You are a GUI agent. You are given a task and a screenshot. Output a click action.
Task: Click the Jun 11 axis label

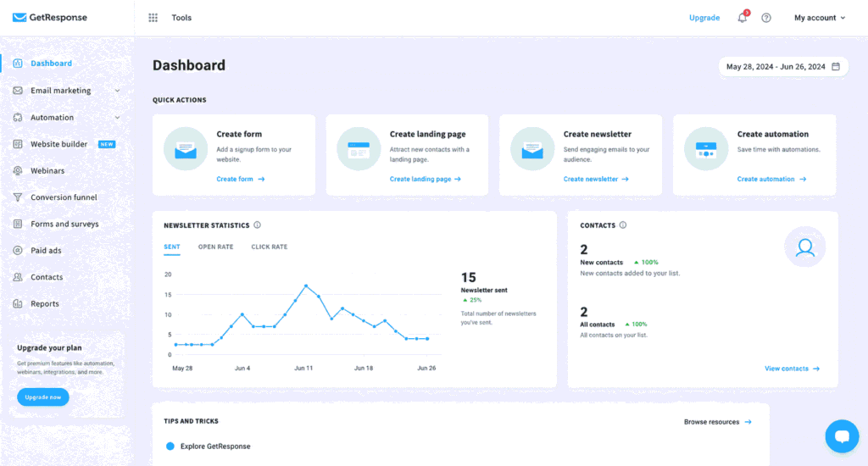(x=303, y=368)
